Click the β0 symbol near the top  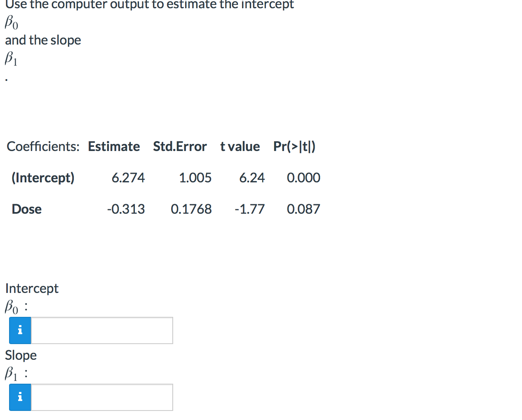(10, 24)
